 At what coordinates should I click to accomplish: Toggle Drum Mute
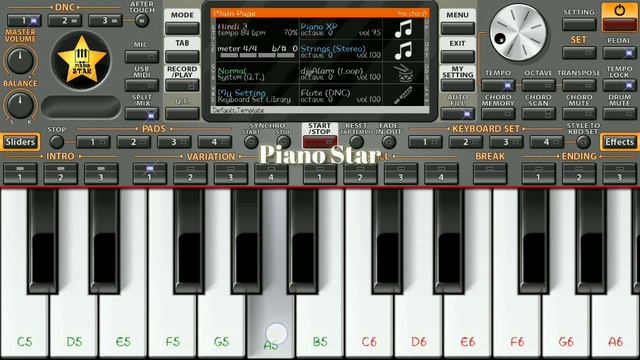pyautogui.click(x=619, y=113)
